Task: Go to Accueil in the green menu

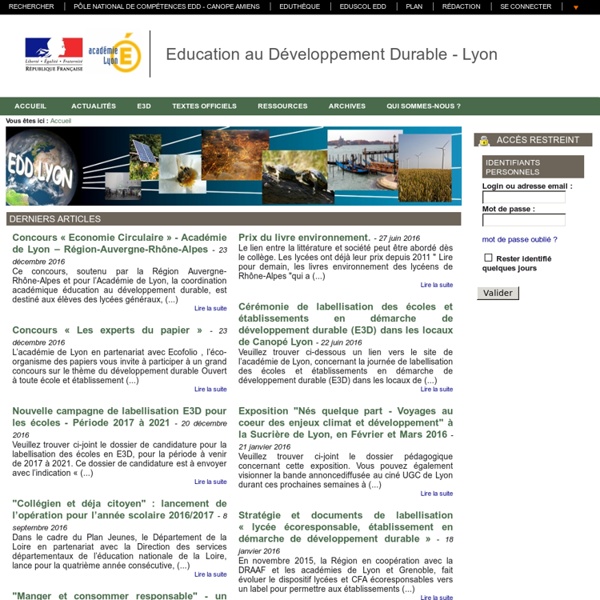Action: (30, 106)
